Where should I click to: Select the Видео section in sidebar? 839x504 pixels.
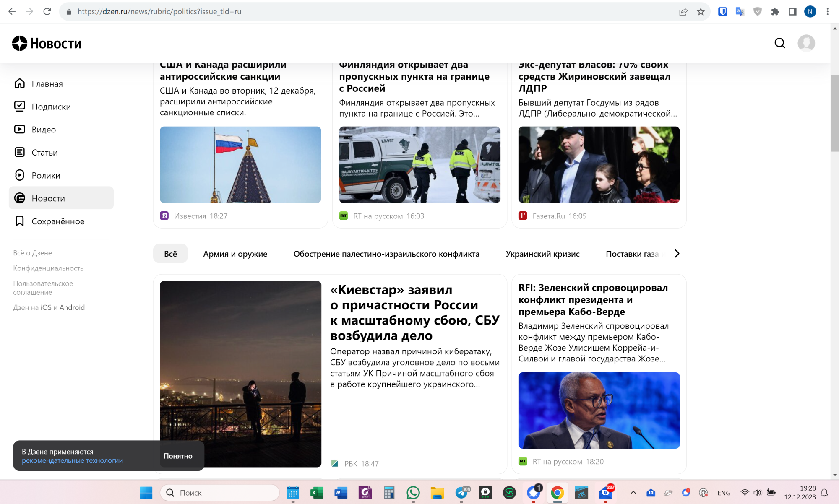pyautogui.click(x=43, y=129)
